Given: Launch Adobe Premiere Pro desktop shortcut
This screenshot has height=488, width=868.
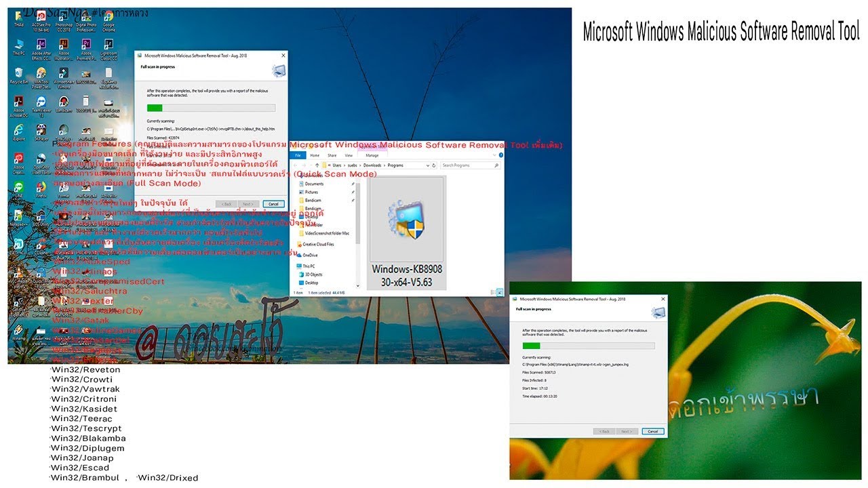Looking at the screenshot, I should pos(86,49).
